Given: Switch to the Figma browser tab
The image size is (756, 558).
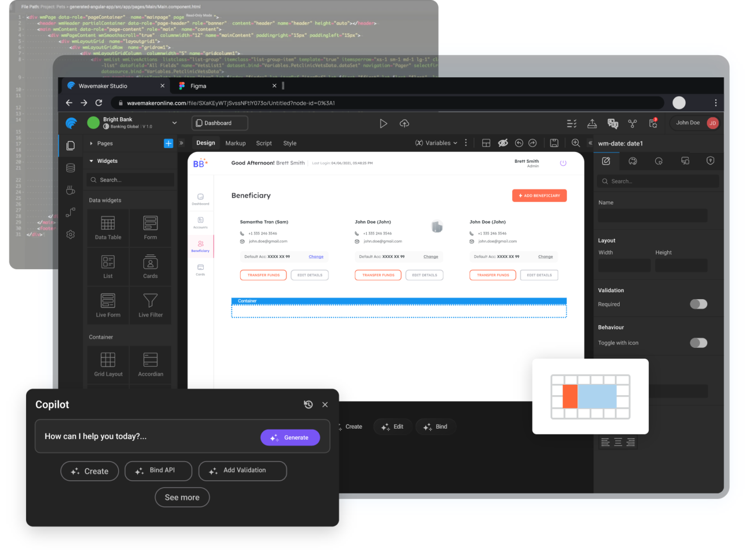Looking at the screenshot, I should pyautogui.click(x=199, y=86).
